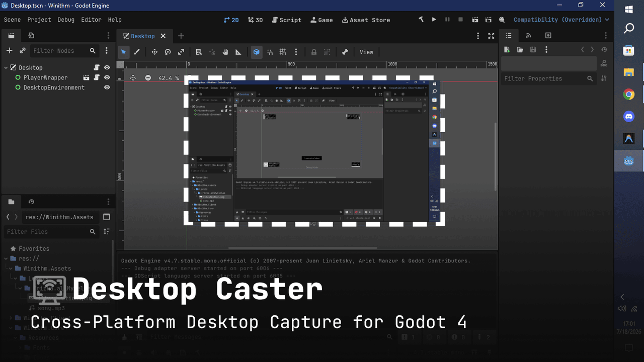Viewport: 644px width, 362px height.
Task: Choose the Move Mode tool
Action: tap(154, 52)
